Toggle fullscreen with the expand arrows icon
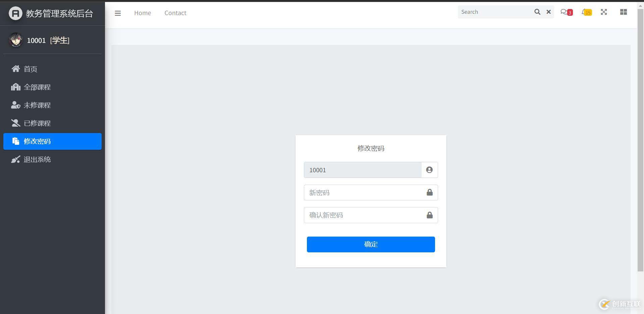Image resolution: width=644 pixels, height=314 pixels. click(604, 12)
